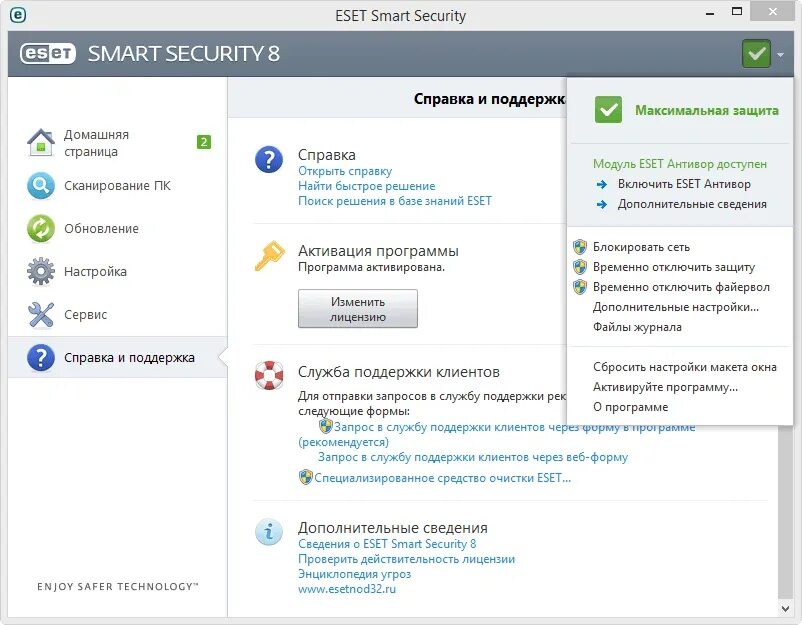This screenshot has height=625, width=802.
Task: Click the Settings gear icon
Action: point(40,272)
